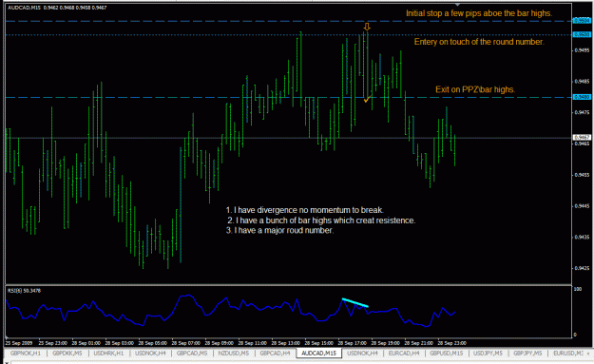The height and width of the screenshot is (364, 594).
Task: Select the cyan divergence trendline on RSI
Action: click(x=354, y=302)
